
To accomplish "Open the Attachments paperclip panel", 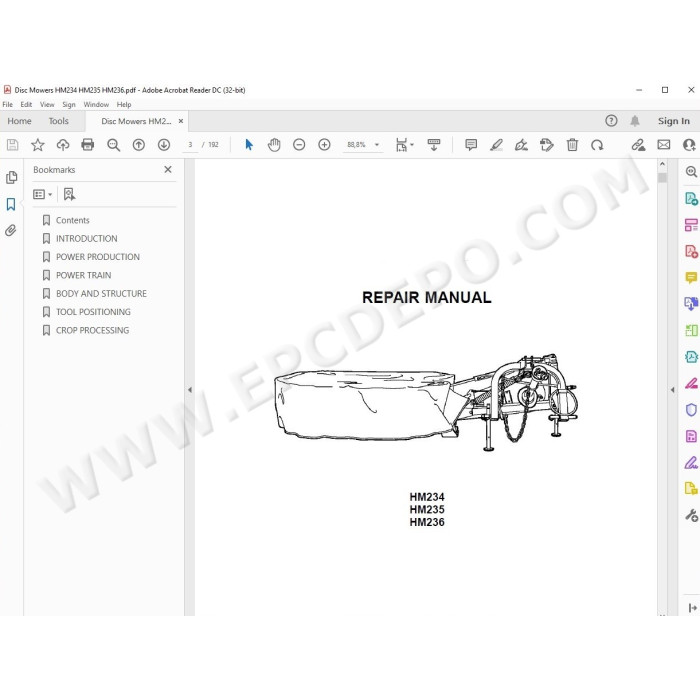I will click(11, 230).
